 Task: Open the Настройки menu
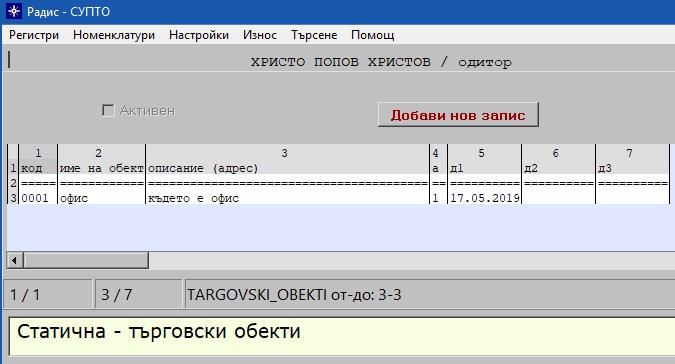[x=199, y=35]
